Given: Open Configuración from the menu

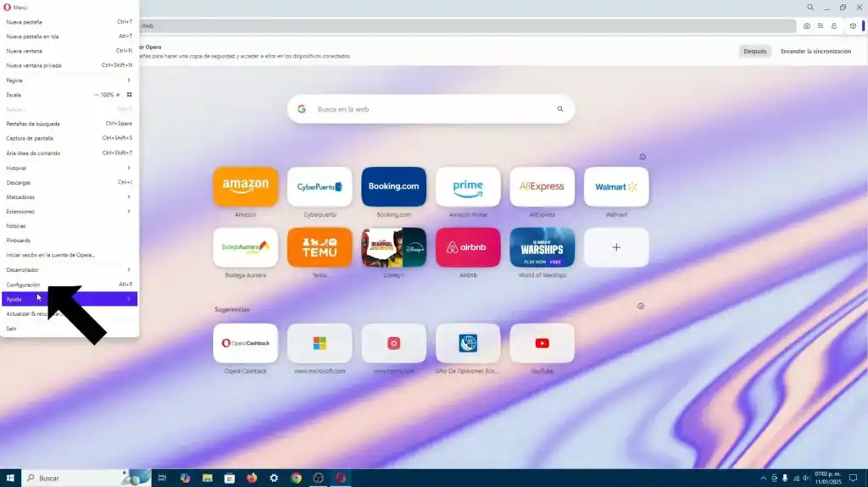Looking at the screenshot, I should 70,285.
